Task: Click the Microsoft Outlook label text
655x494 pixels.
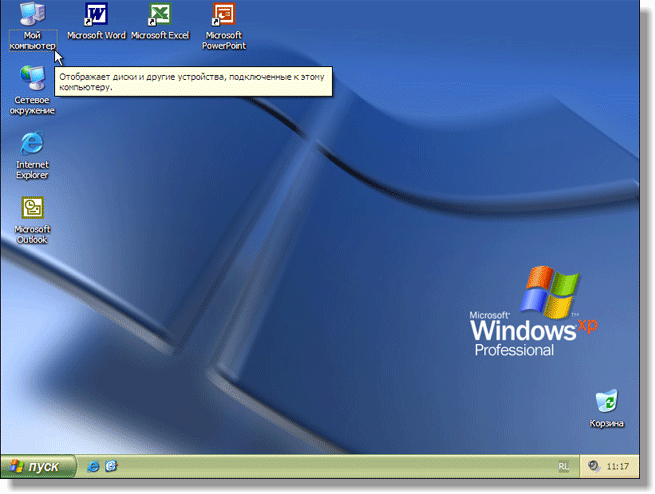Action: [32, 235]
